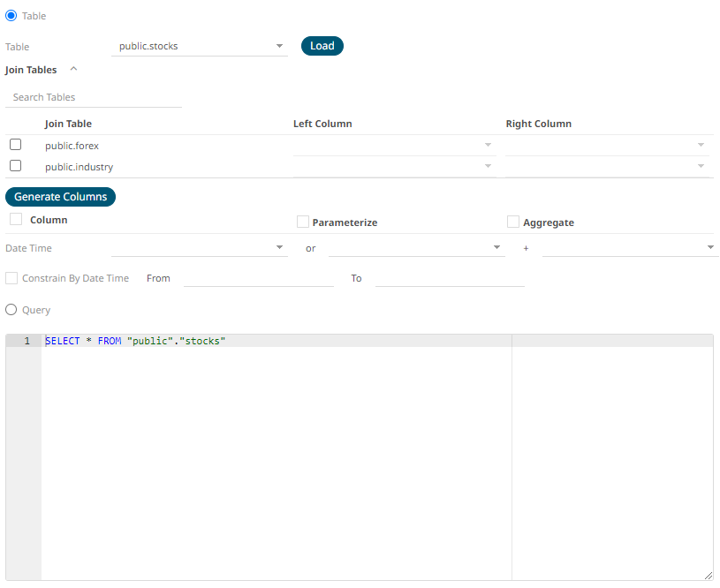The width and height of the screenshot is (720, 588).
Task: Open the public.stocks table dropdown
Action: (x=203, y=46)
